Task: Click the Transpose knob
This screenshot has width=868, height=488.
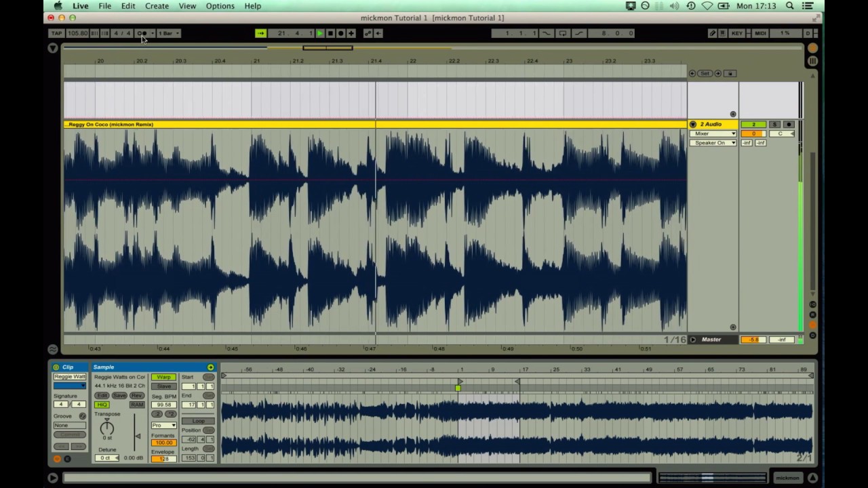Action: click(107, 428)
